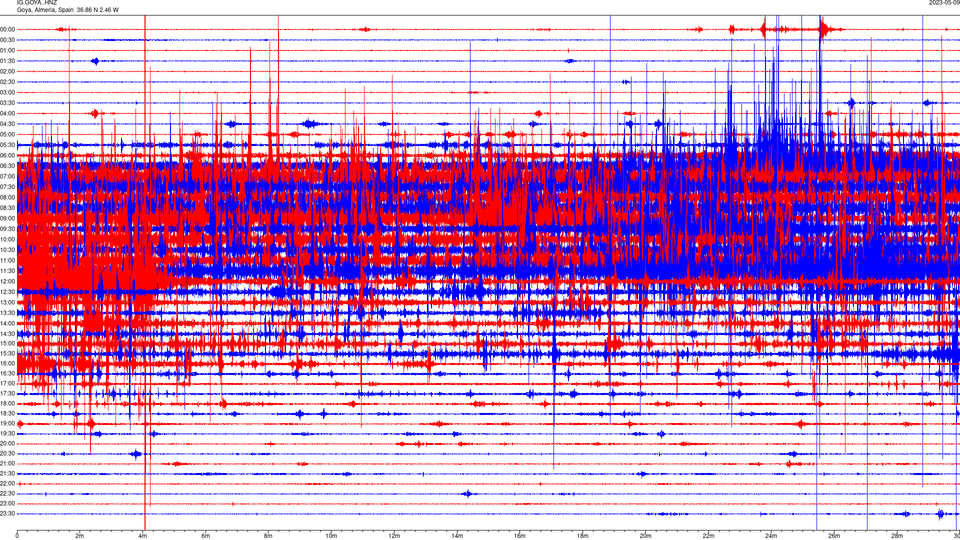Click the 19:00 hour label
960x540 pixels.
(8, 424)
